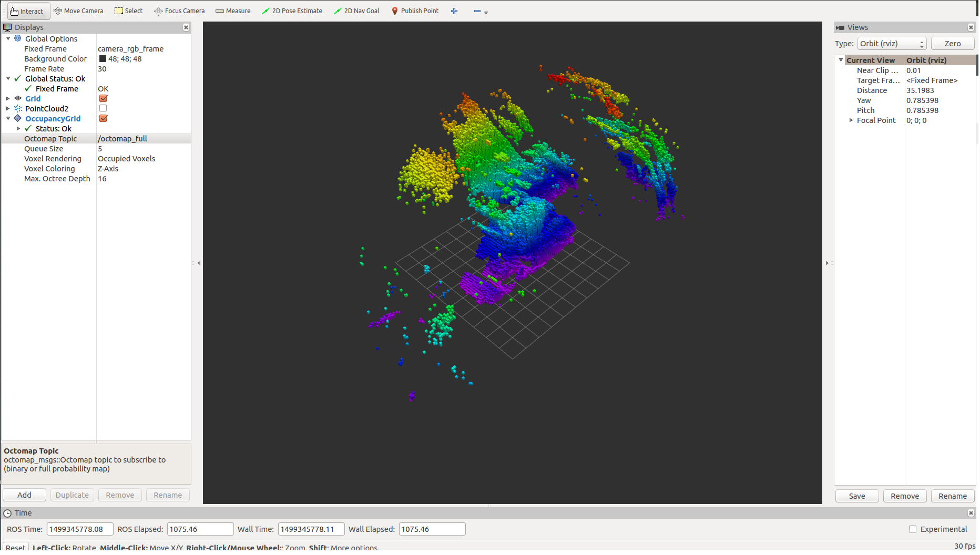The width and height of the screenshot is (980, 555).
Task: Toggle the Experimental checkbox
Action: (913, 529)
